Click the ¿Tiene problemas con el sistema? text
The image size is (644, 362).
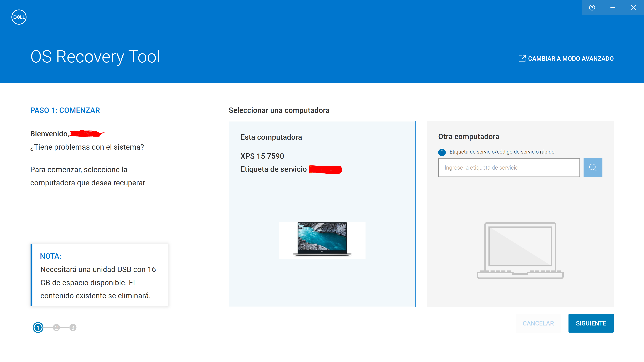[x=87, y=147]
